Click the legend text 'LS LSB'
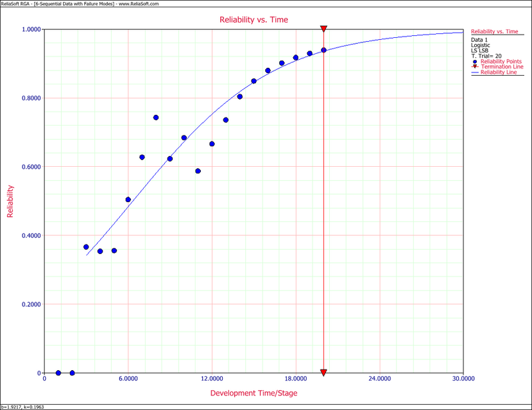Viewport: 532px width, 410px height. [479, 51]
